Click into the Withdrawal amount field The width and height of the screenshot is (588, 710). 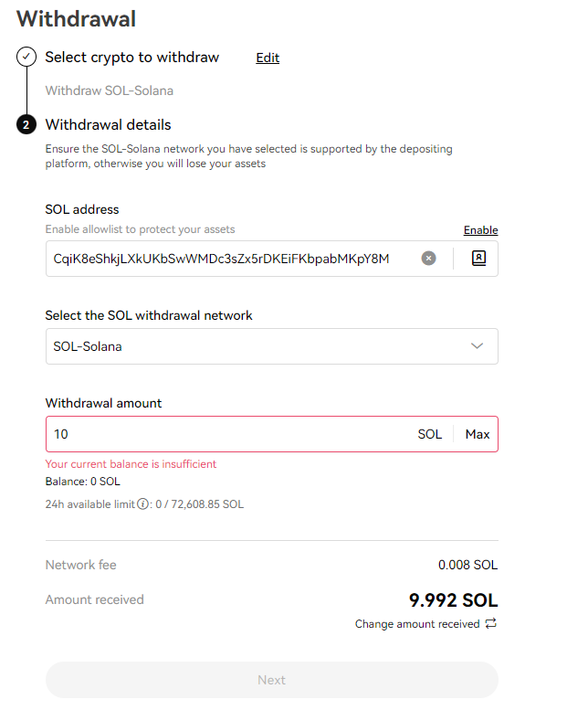click(x=219, y=434)
